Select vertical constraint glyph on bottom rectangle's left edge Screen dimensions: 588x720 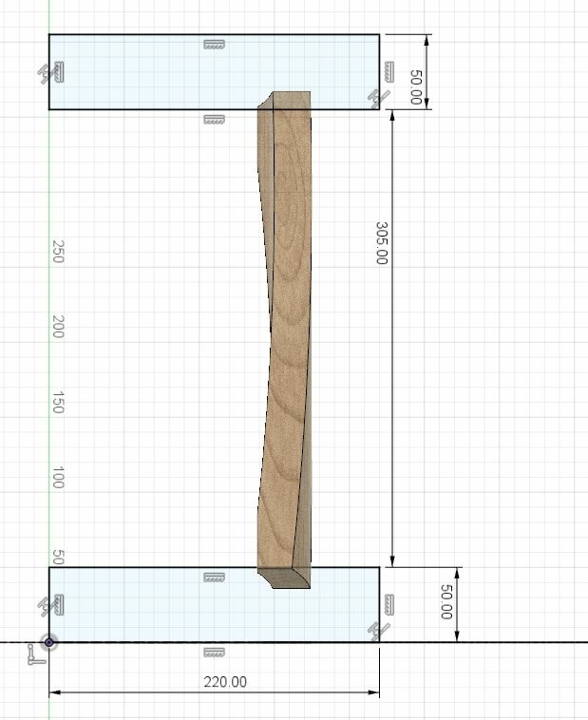(x=59, y=605)
